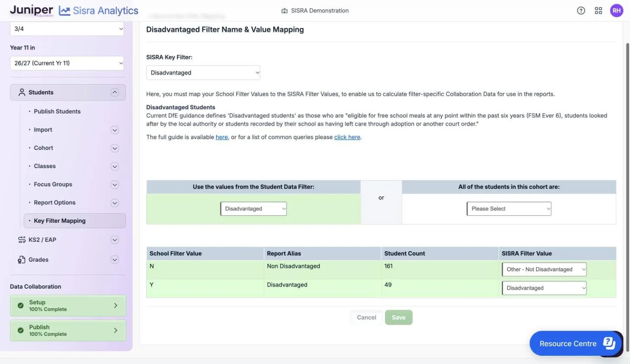Image resolution: width=630 pixels, height=364 pixels.
Task: Open the RH user avatar menu
Action: point(617,11)
